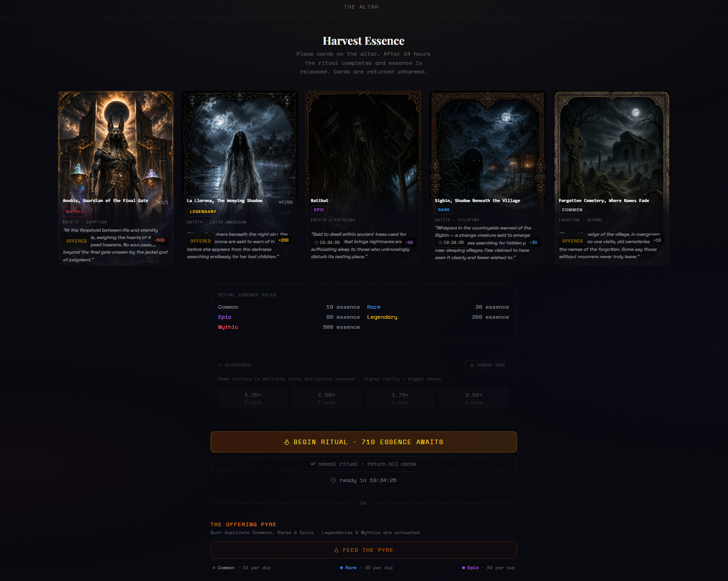728x581 pixels.
Task: Click the Harvest Essence heading
Action: click(363, 41)
